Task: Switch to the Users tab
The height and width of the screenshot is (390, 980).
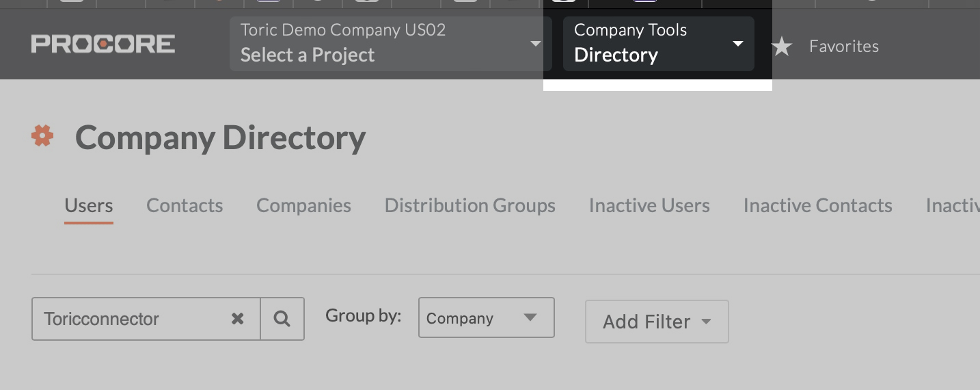Action: pos(89,205)
